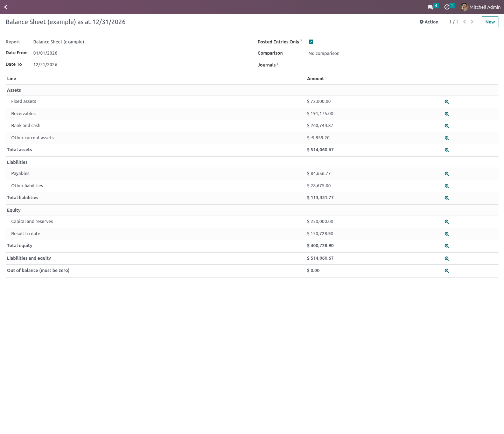Click the Result to date amount $ 150,728.90
This screenshot has height=434, width=504.
click(x=320, y=234)
